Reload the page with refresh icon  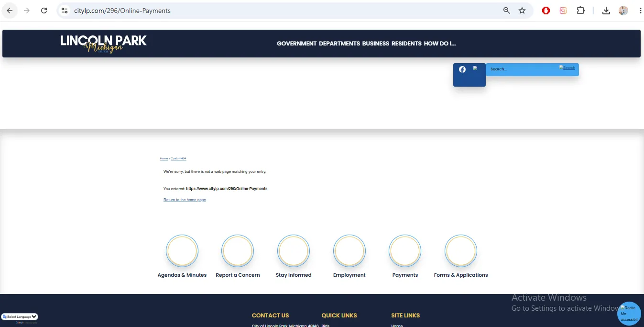coord(44,11)
